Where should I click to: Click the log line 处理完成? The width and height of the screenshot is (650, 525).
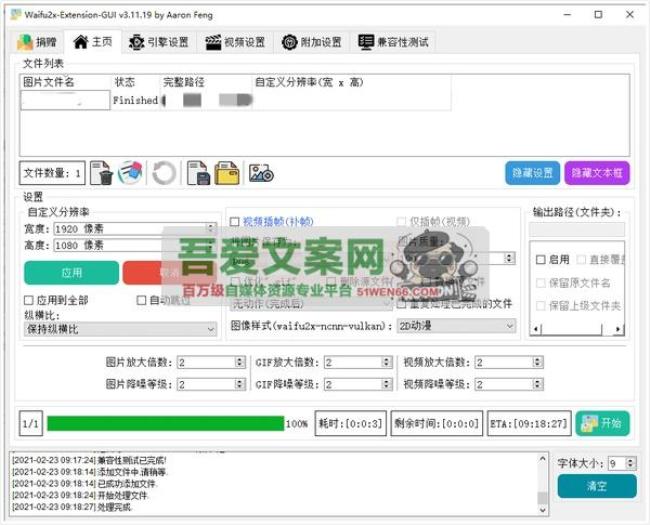[x=71, y=507]
